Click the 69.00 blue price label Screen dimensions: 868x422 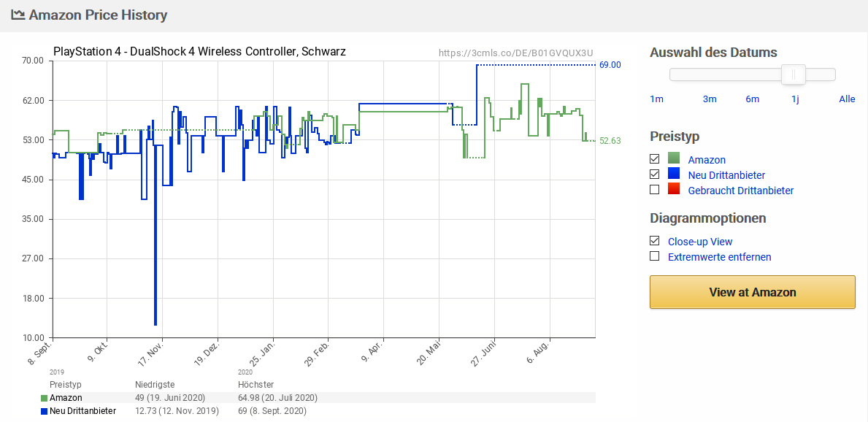pyautogui.click(x=610, y=65)
